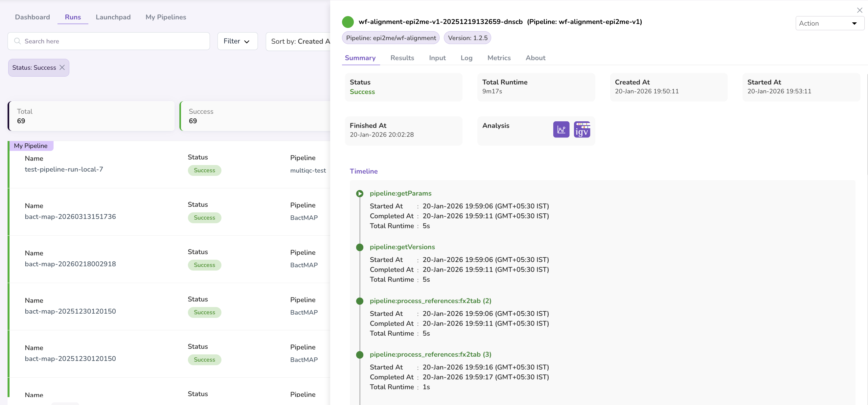Open run test-pipeline-run-local-7
Screen dimensions: 868x405
point(64,169)
